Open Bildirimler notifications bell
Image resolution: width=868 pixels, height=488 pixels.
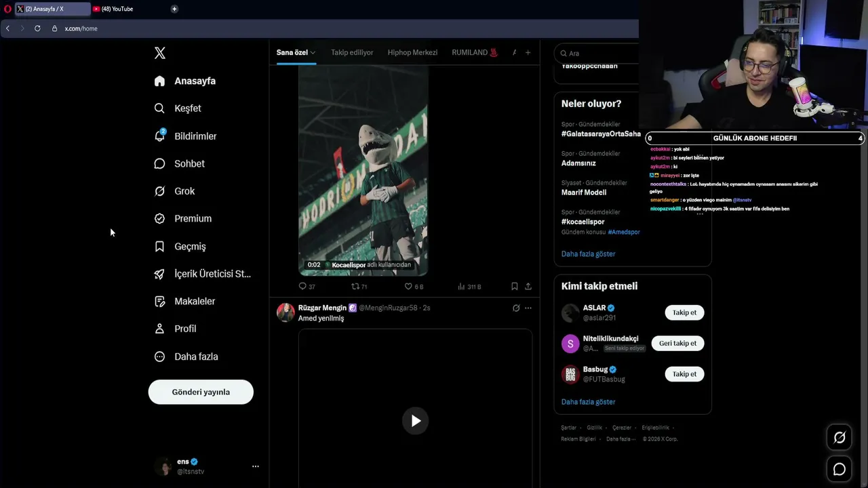pyautogui.click(x=186, y=136)
